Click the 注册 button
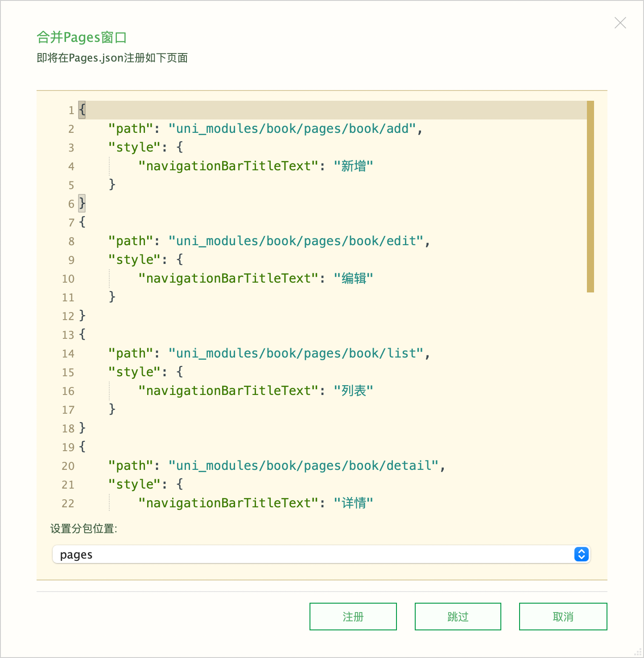The width and height of the screenshot is (644, 658). pos(353,617)
